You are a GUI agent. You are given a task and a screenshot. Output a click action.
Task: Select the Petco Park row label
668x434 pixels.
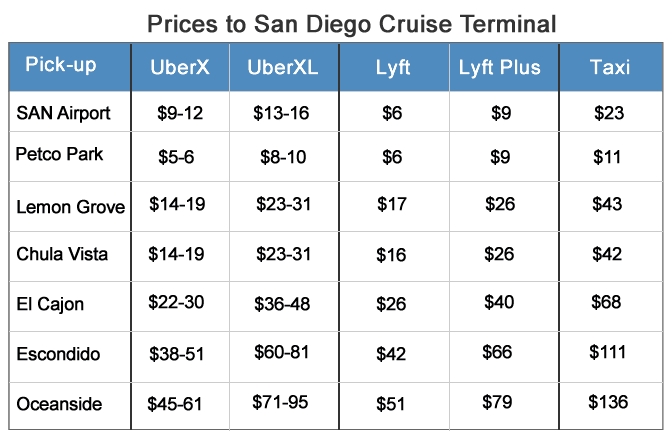click(x=60, y=155)
